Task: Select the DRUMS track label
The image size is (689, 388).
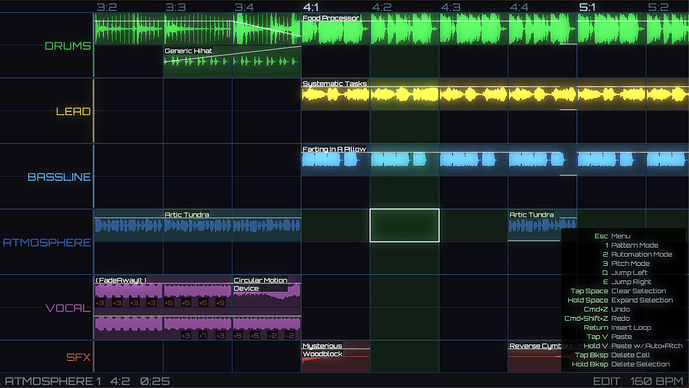Action: point(68,46)
